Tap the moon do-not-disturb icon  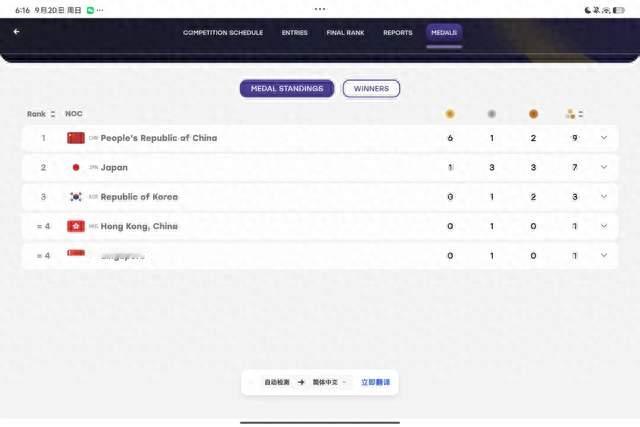pyautogui.click(x=587, y=10)
